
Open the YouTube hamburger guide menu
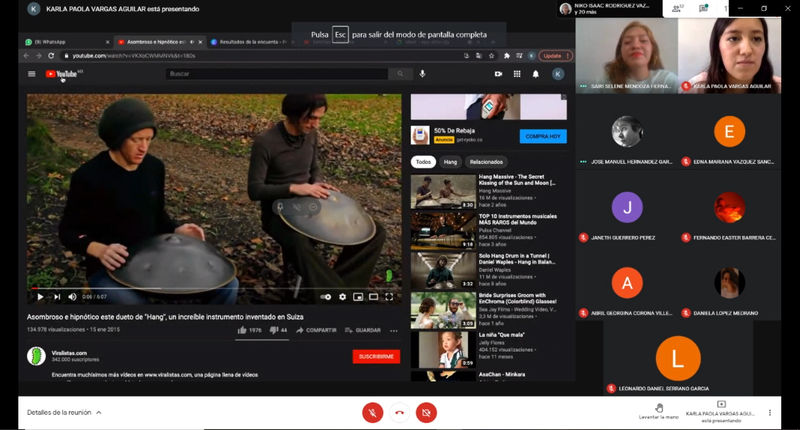coord(32,74)
